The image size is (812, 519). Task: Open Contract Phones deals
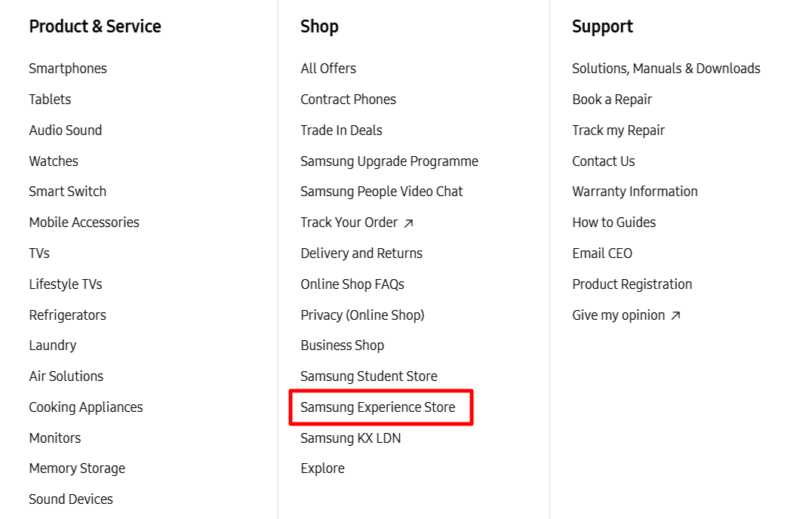(348, 99)
